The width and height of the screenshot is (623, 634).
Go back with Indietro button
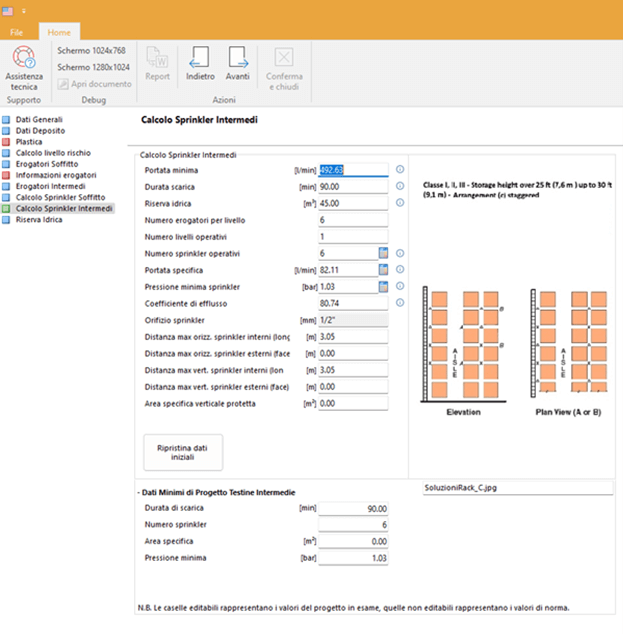coord(200,63)
